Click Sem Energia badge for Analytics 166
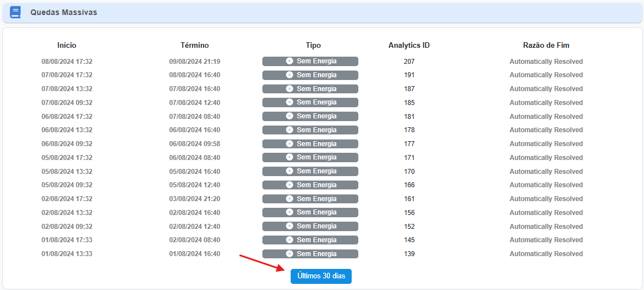 [310, 185]
